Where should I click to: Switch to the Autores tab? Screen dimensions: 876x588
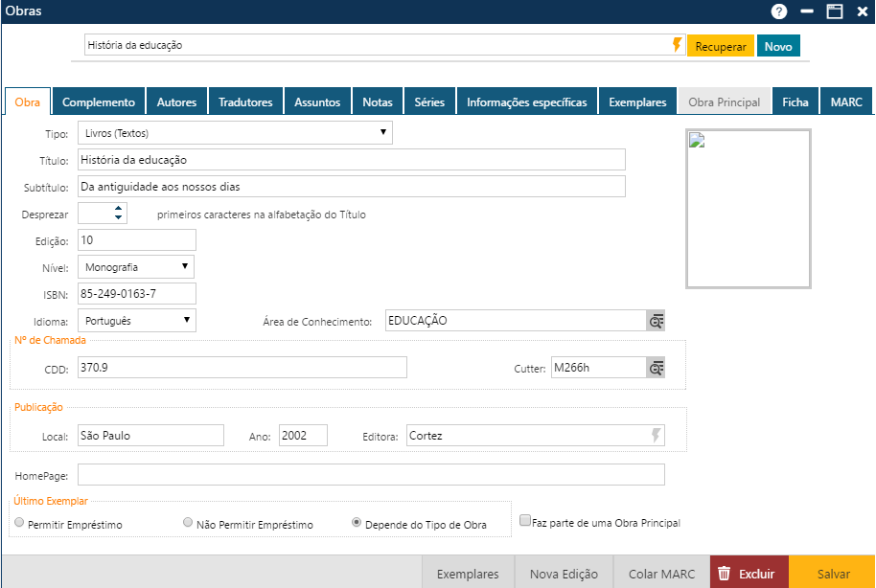click(x=176, y=102)
